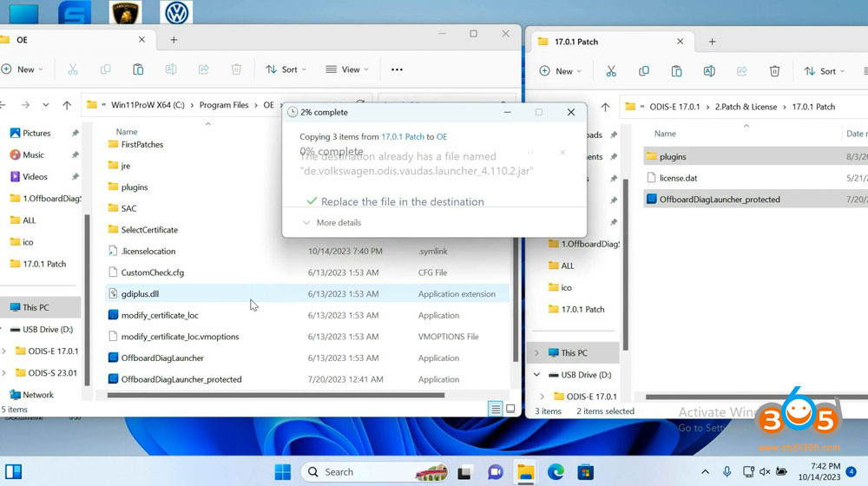The height and width of the screenshot is (486, 868).
Task: Click the microphone icon in system tray
Action: click(x=727, y=471)
